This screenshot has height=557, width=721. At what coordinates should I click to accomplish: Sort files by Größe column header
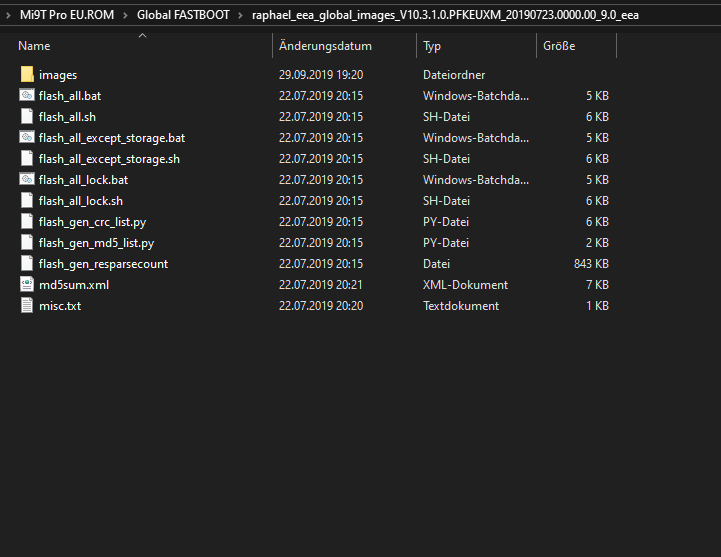[x=559, y=46]
